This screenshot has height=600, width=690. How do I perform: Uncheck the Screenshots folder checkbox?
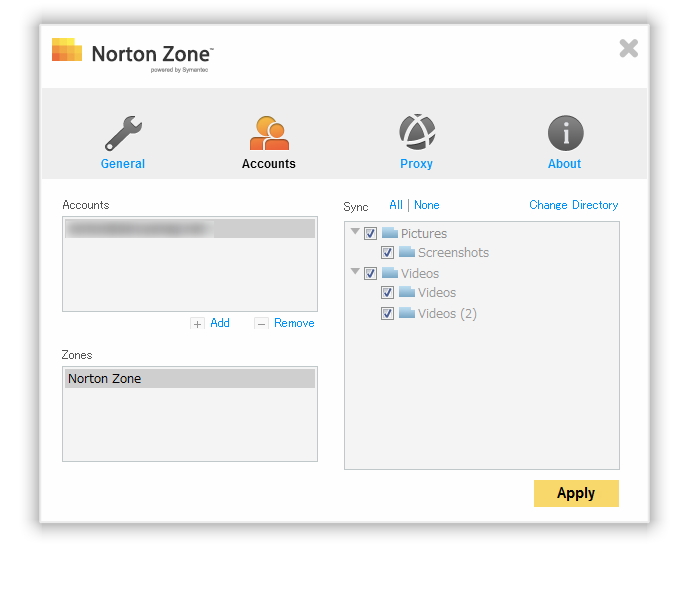click(387, 253)
